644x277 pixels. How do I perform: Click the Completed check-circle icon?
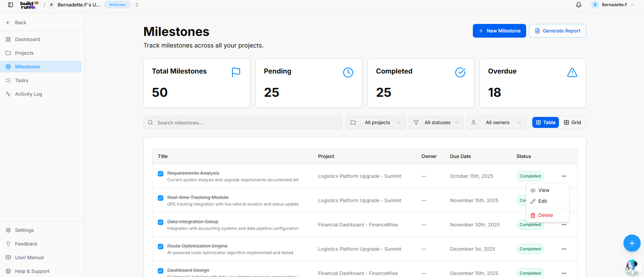click(460, 72)
